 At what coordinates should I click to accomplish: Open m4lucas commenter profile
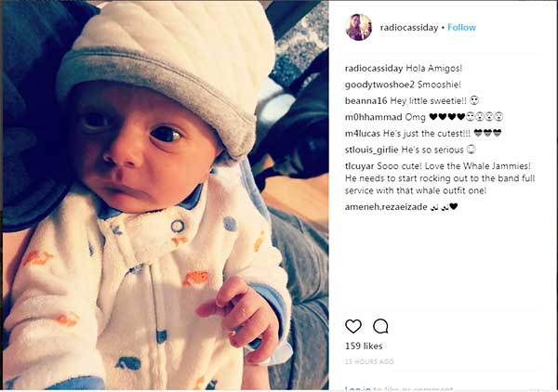(x=363, y=133)
